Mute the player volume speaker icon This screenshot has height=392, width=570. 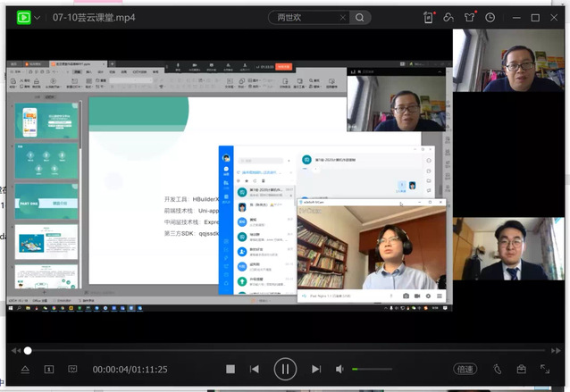[340, 369]
